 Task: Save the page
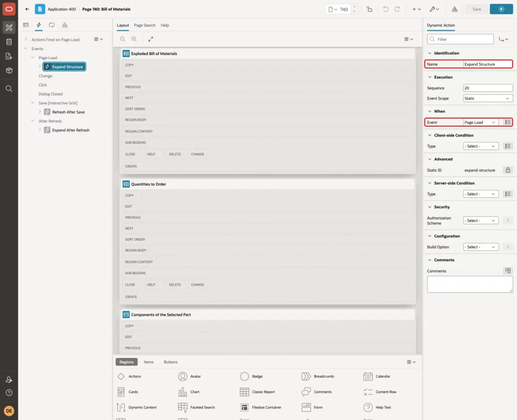477,9
